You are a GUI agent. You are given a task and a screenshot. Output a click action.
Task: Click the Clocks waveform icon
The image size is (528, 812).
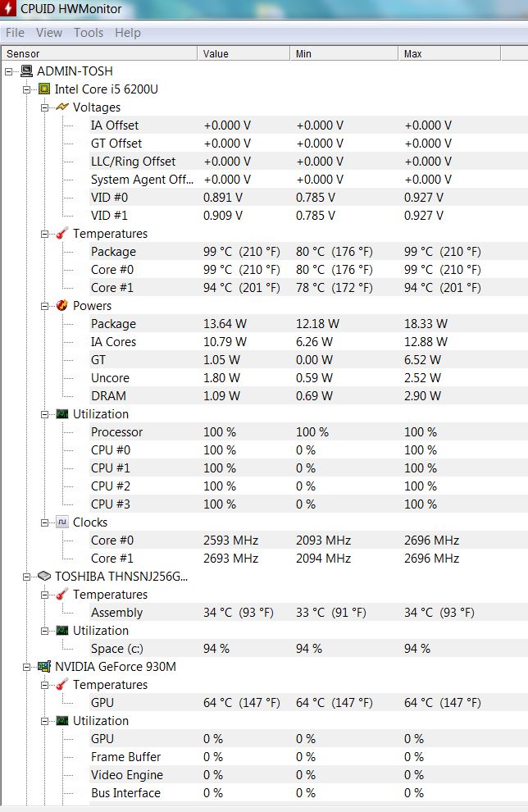62,522
